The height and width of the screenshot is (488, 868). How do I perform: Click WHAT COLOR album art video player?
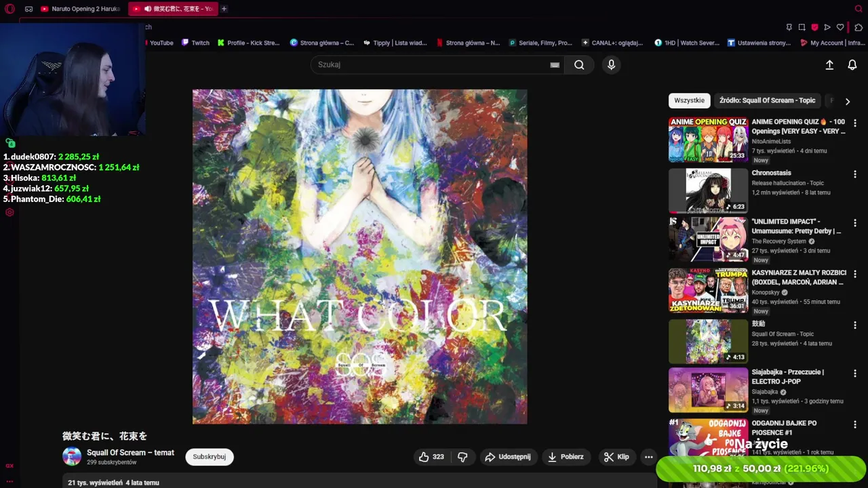click(x=359, y=256)
